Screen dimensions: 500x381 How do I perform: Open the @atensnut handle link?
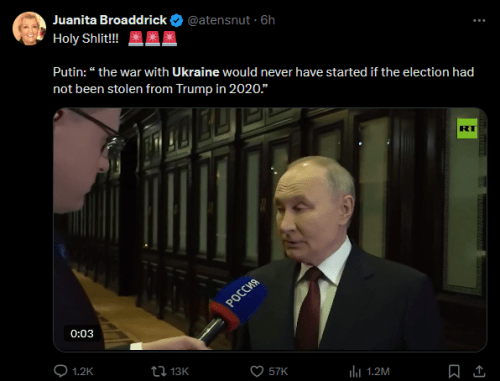pos(219,20)
